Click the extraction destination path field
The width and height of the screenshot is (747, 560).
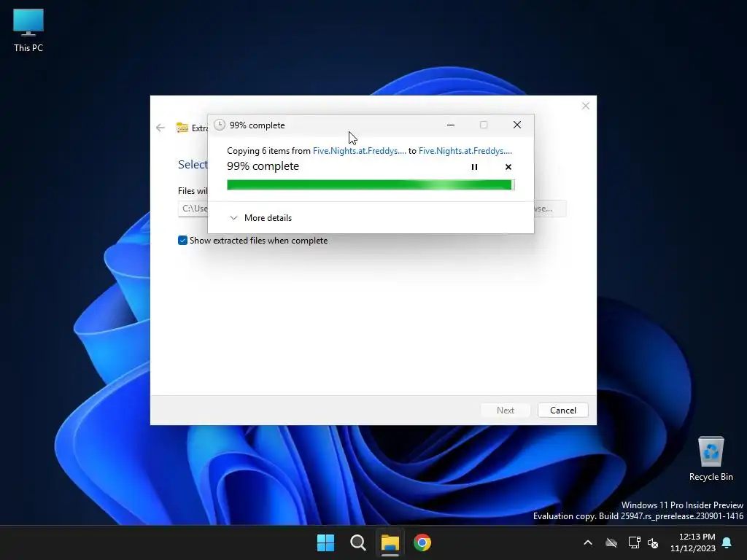193,209
